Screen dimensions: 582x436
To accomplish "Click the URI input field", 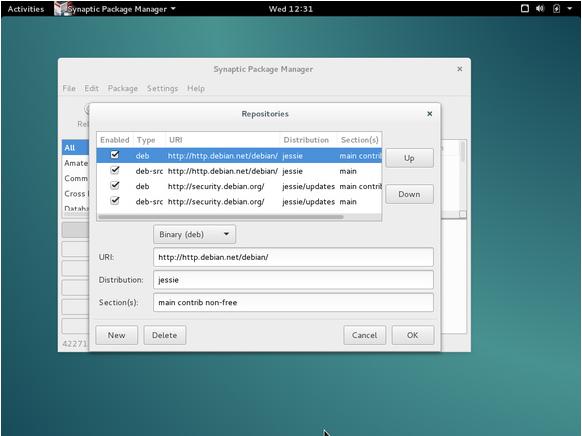I will pos(293,257).
